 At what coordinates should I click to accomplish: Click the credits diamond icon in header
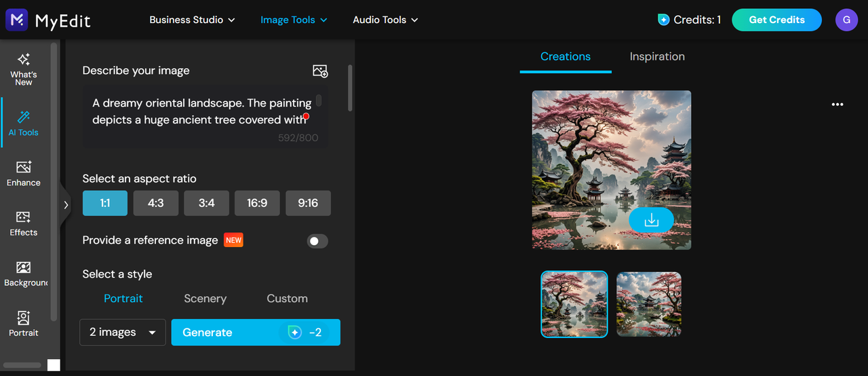click(x=663, y=20)
